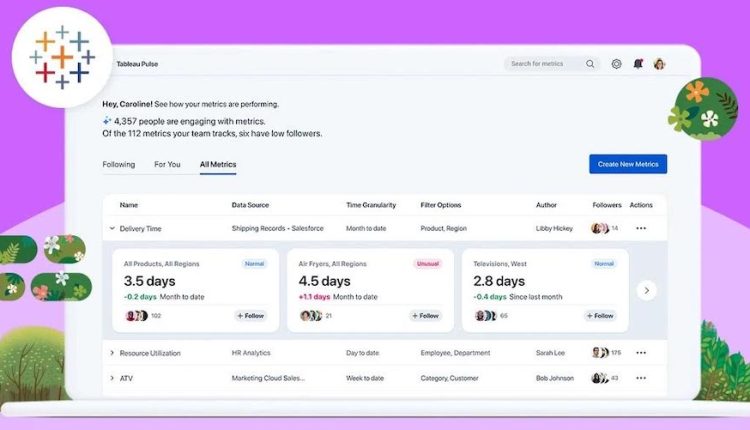Click the Filter Options column header
The width and height of the screenshot is (750, 430).
(441, 205)
